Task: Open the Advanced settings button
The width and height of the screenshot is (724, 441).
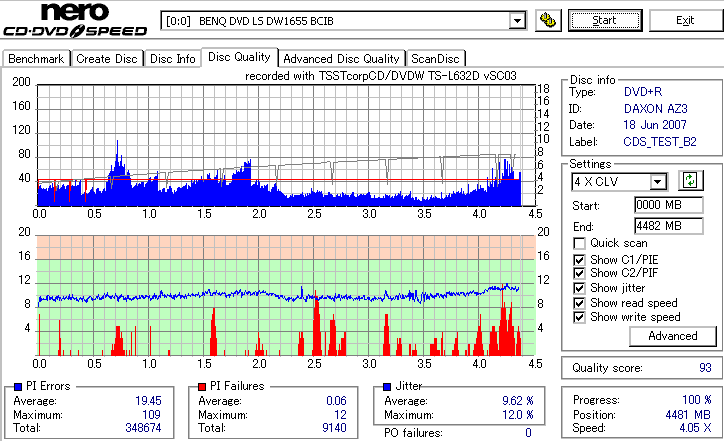Action: click(x=673, y=336)
